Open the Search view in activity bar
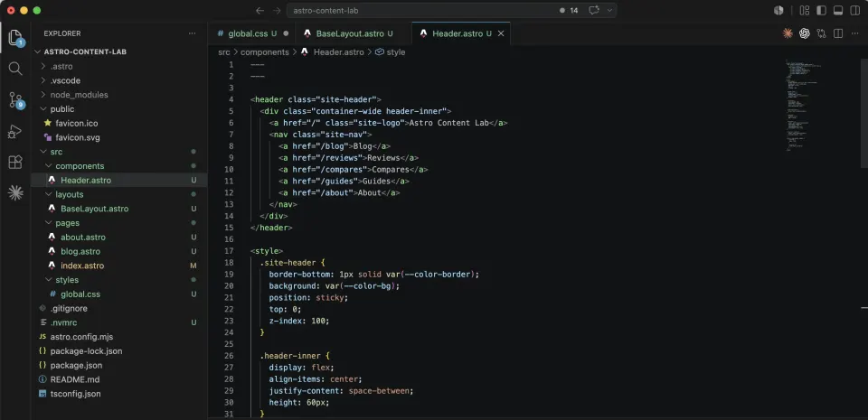Image resolution: width=868 pixels, height=420 pixels. tap(15, 69)
